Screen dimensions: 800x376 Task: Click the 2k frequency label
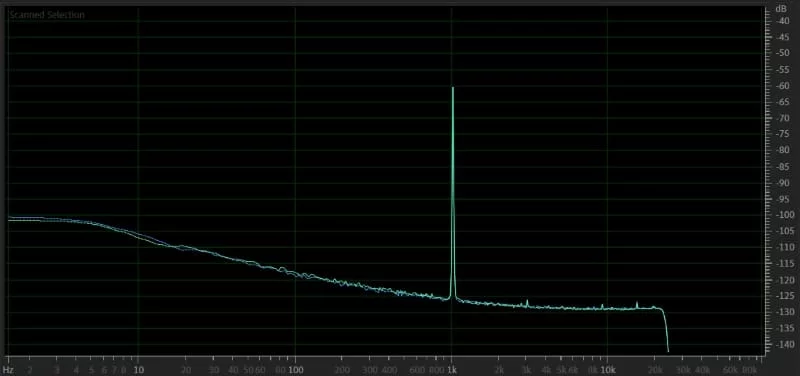click(499, 369)
